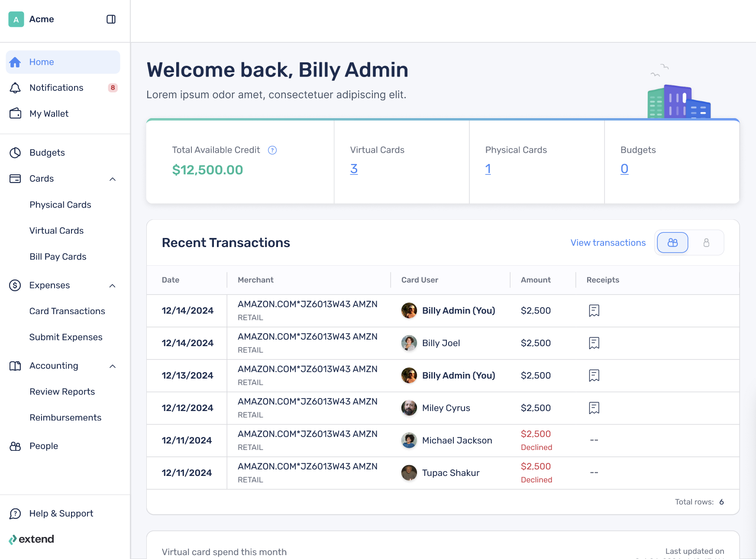Open Physical Cards submenu item
756x559 pixels.
click(60, 205)
